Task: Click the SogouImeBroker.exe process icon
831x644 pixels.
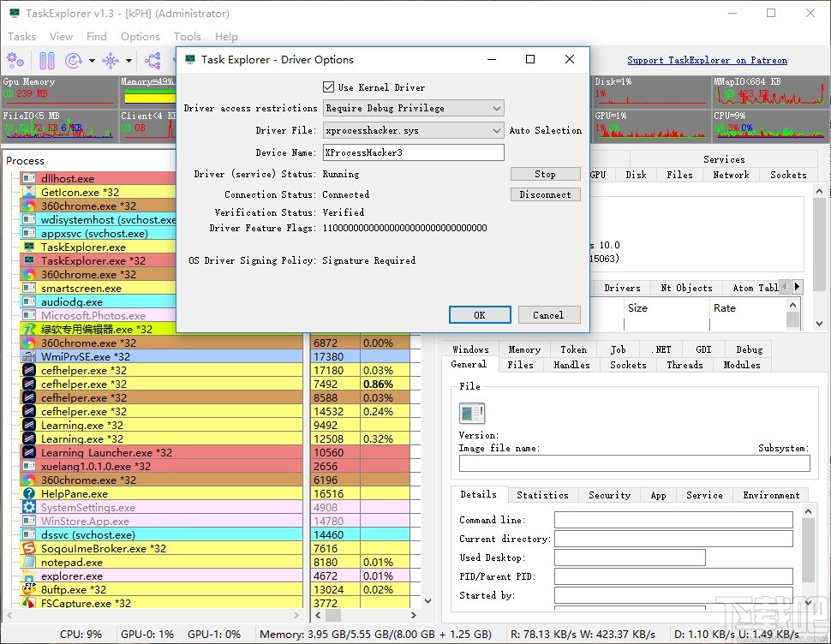Action: pos(29,549)
